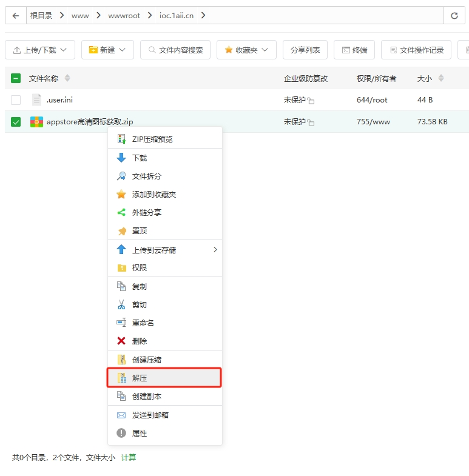Click file name .user.ini
This screenshot has height=476, width=469.
pos(59,100)
